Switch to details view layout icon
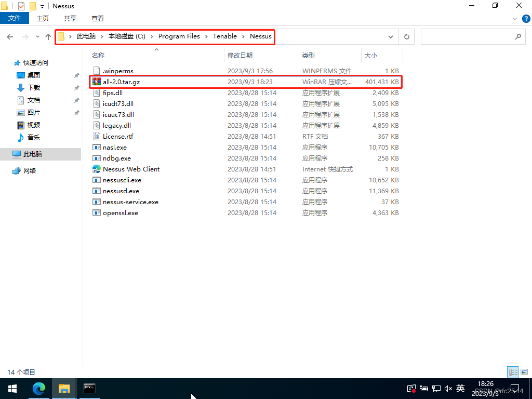The width and height of the screenshot is (532, 399). [x=513, y=372]
